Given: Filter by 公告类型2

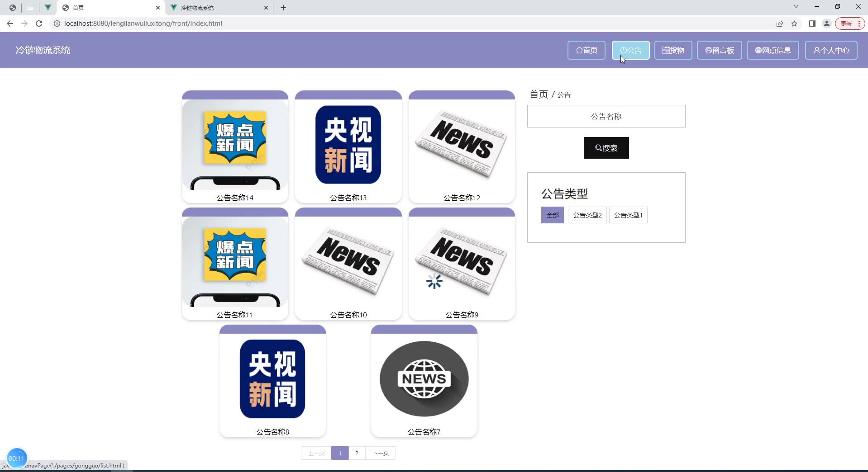Looking at the screenshot, I should coord(587,215).
